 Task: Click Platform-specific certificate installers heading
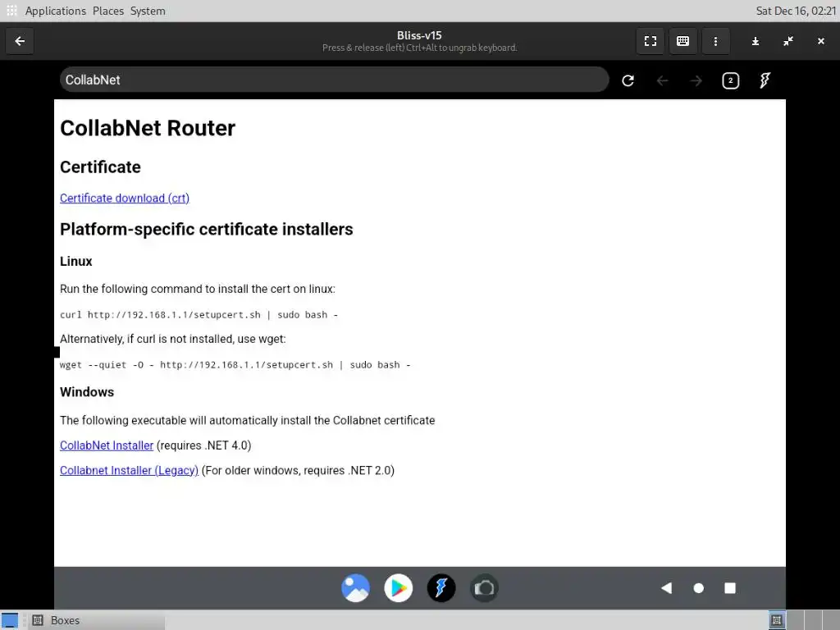coord(206,230)
